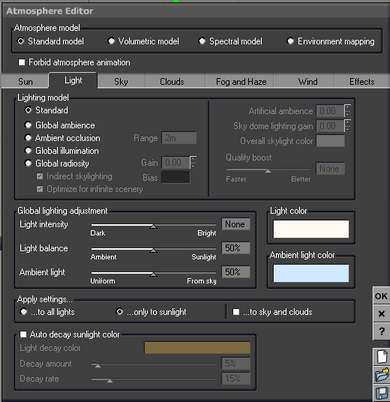This screenshot has width=390, height=402.
Task: Select Volumetric model atmosphere
Action: pos(111,41)
